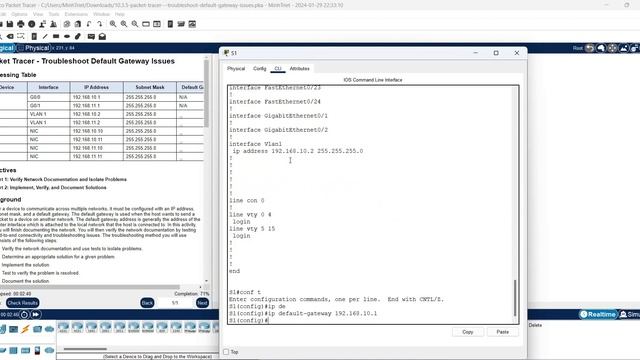Screen dimensions: 640x360
Task: Select the Add Simple PDU envelope icon
Action: point(91,37)
